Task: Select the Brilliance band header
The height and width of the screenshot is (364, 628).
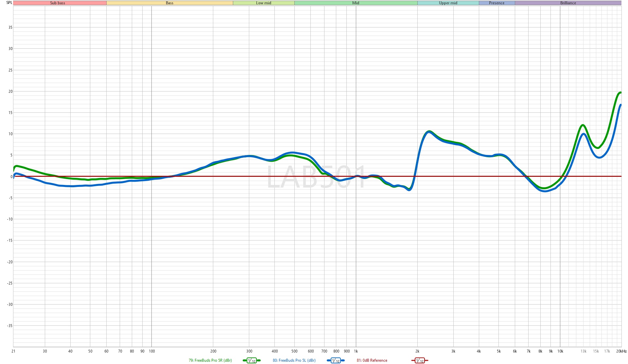Action: (568, 3)
